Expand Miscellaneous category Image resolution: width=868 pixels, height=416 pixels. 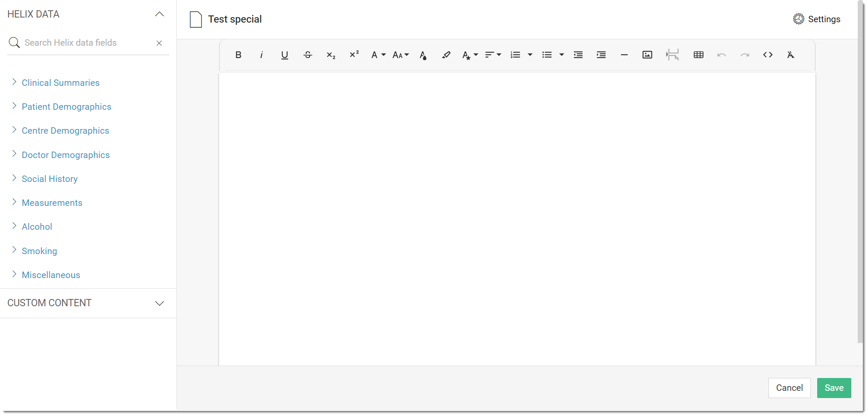pyautogui.click(x=51, y=275)
